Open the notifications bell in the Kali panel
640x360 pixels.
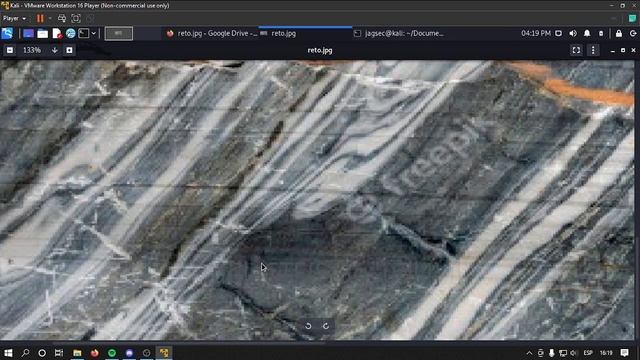(x=587, y=33)
